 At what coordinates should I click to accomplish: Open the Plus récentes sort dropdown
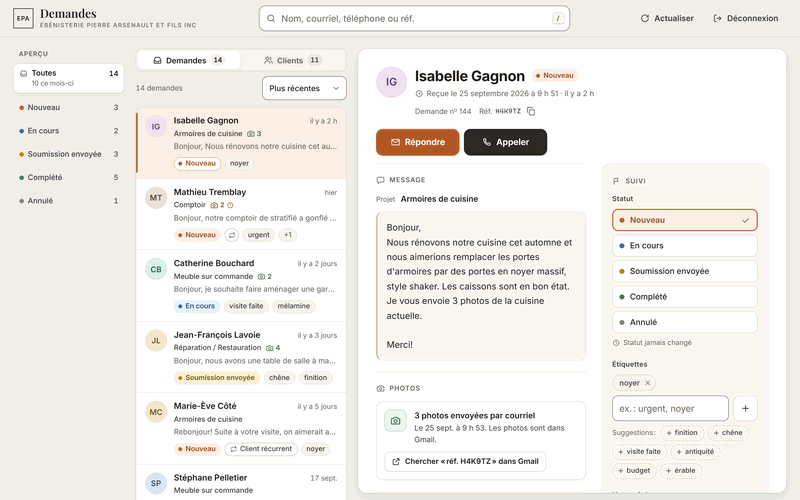tap(304, 88)
